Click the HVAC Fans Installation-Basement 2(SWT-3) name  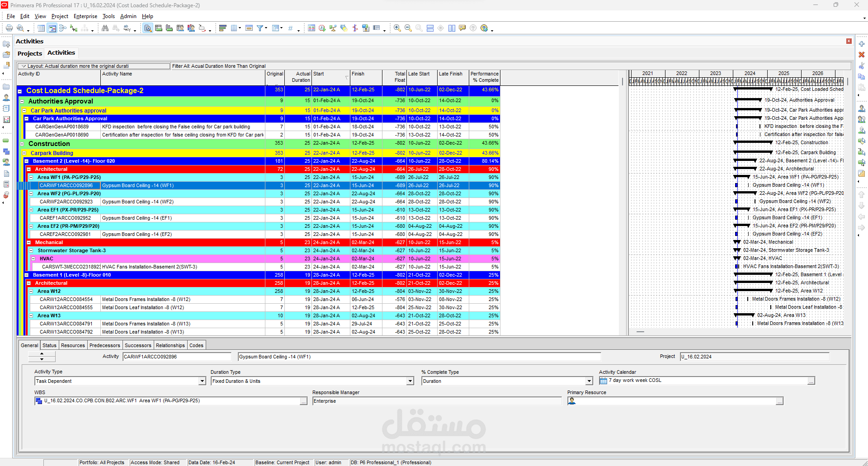[150, 267]
